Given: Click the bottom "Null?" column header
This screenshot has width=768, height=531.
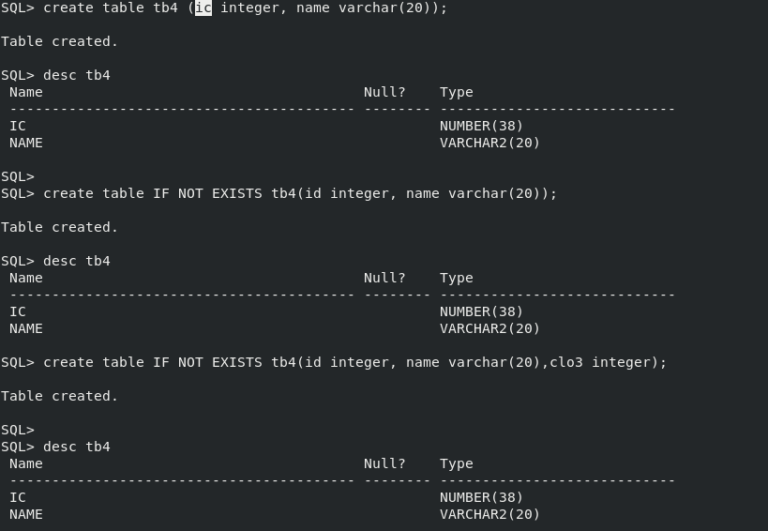Looking at the screenshot, I should (x=385, y=463).
